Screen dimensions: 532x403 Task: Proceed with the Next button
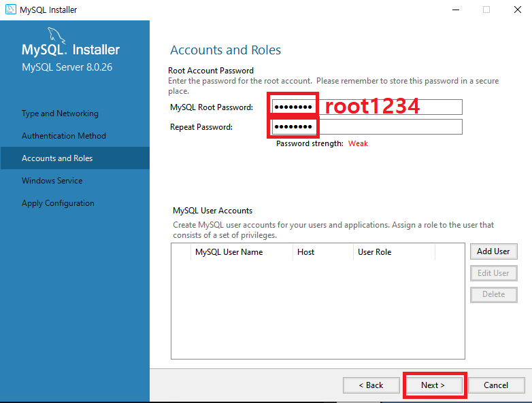pos(433,385)
